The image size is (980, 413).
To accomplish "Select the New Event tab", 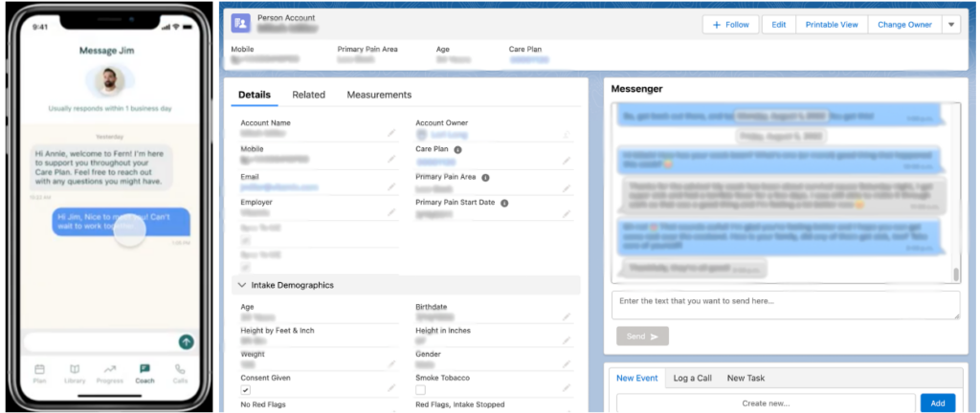I will (x=636, y=378).
